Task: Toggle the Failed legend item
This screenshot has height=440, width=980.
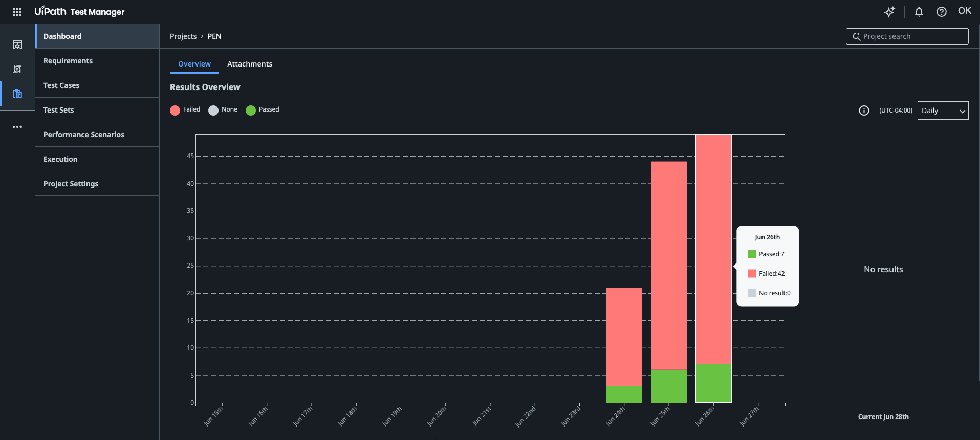Action: coord(185,110)
